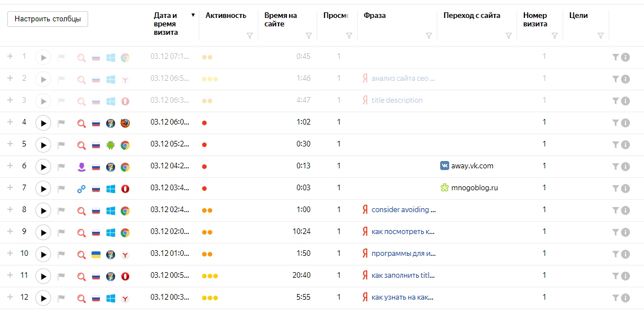
Task: Show info for visit 8
Action: pos(625,210)
